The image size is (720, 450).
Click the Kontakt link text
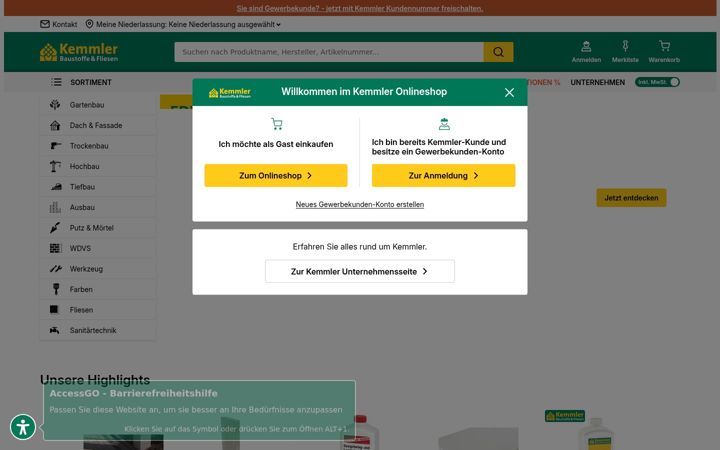pos(64,24)
